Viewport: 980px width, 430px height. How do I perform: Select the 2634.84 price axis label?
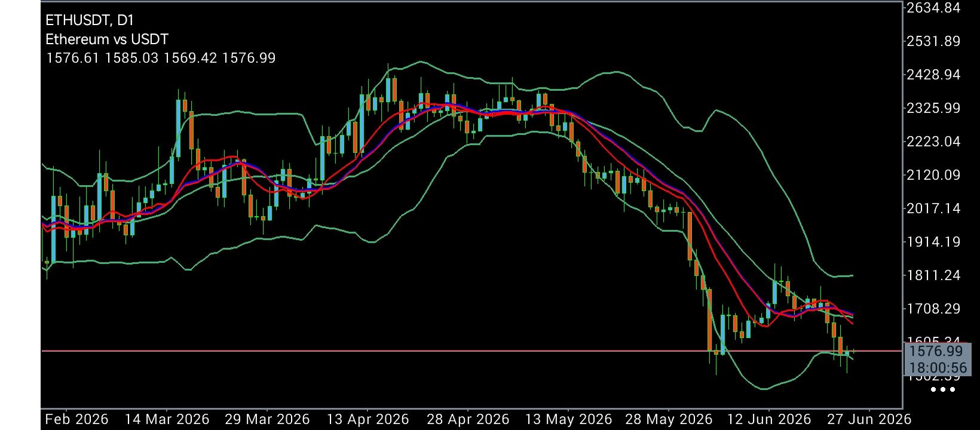point(933,8)
